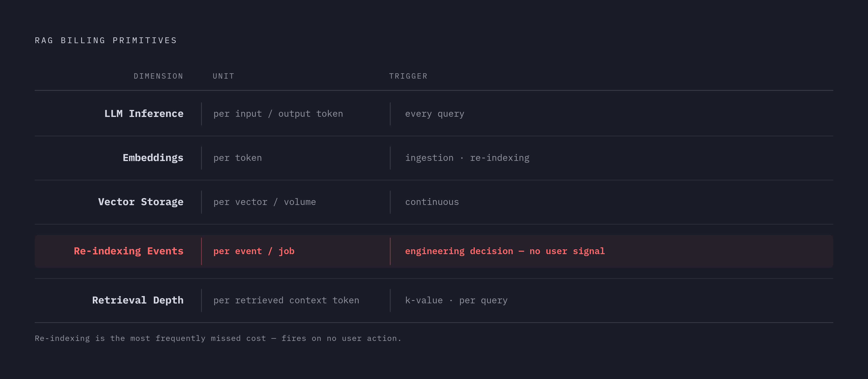Click the "continuous" trigger cell
Viewport: 868px width, 379px height.
(432, 202)
